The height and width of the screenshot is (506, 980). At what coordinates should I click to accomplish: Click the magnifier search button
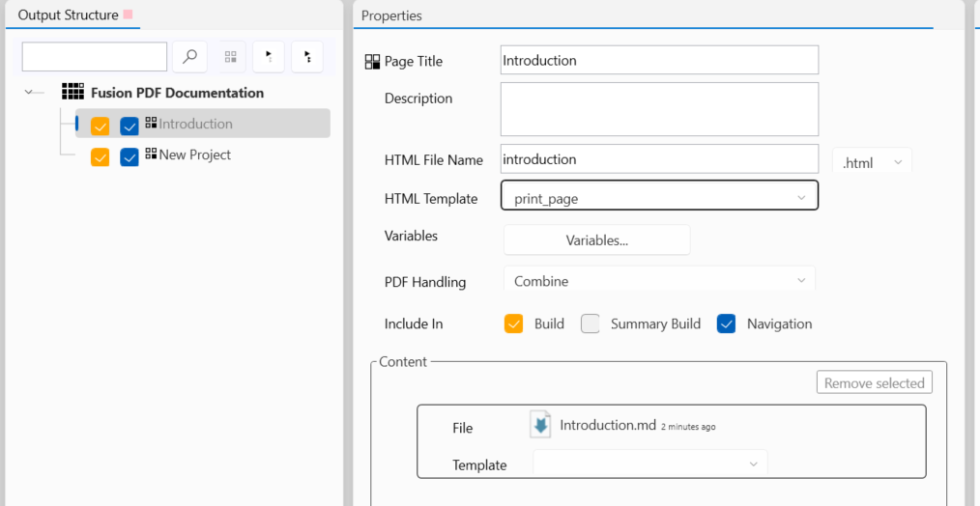190,57
